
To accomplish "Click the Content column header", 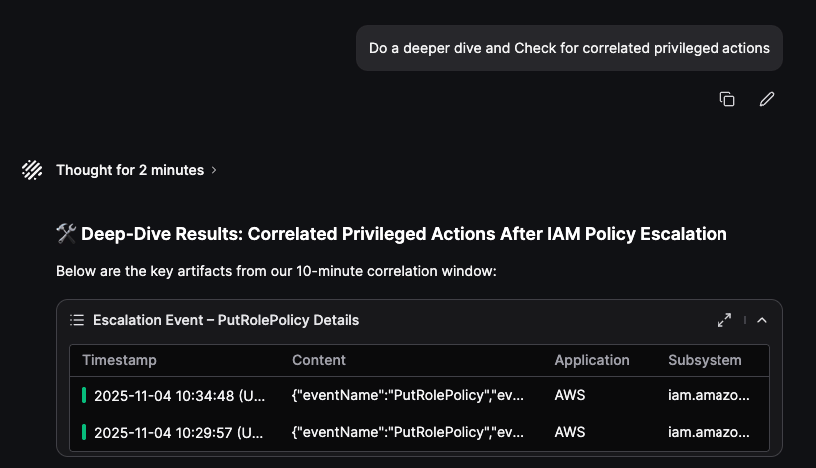I will coord(319,360).
